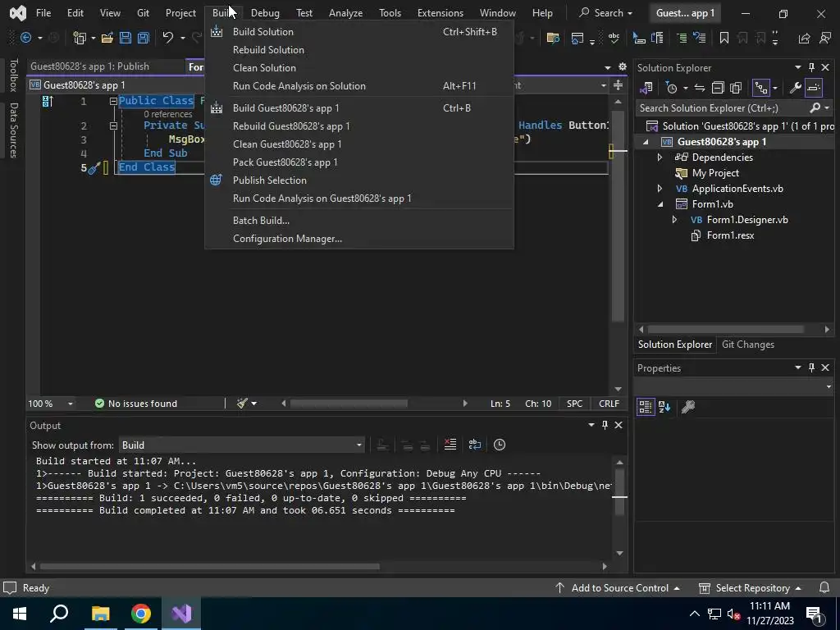The image size is (840, 630).
Task: Open the Search dropdown in title bar
Action: click(606, 13)
